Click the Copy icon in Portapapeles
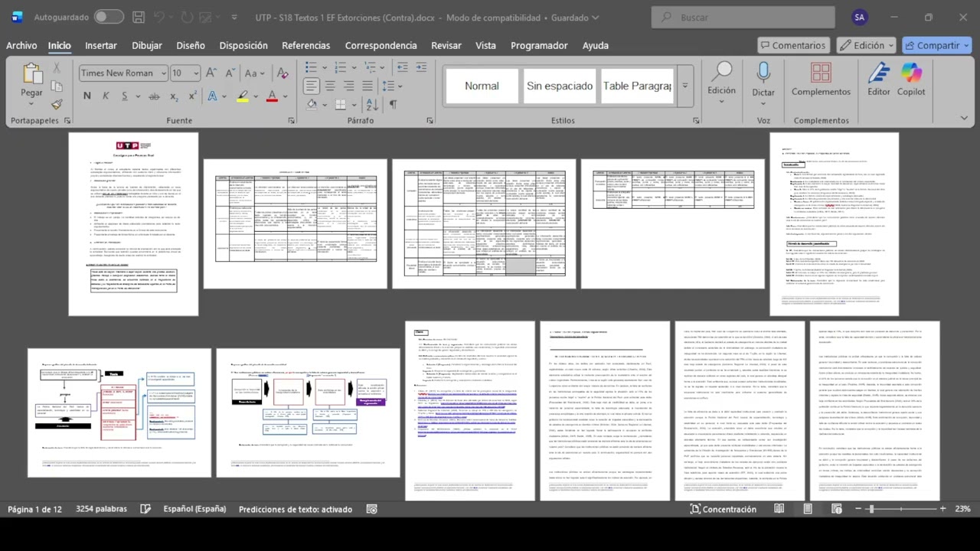980x551 pixels. (56, 86)
